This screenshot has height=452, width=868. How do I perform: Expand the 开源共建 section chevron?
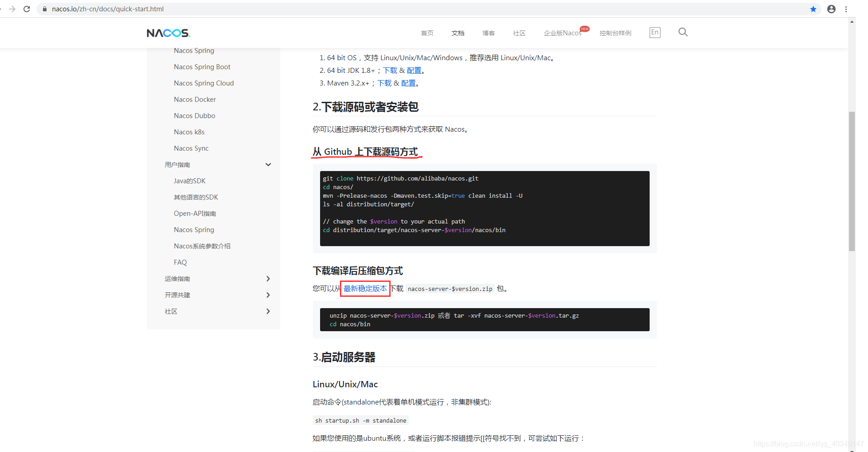[268, 295]
